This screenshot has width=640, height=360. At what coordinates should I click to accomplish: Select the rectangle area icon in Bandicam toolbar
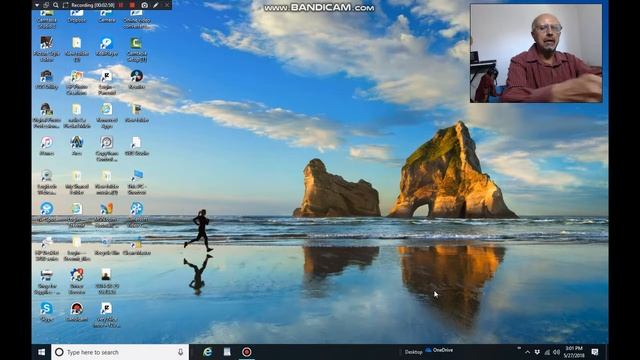point(65,5)
